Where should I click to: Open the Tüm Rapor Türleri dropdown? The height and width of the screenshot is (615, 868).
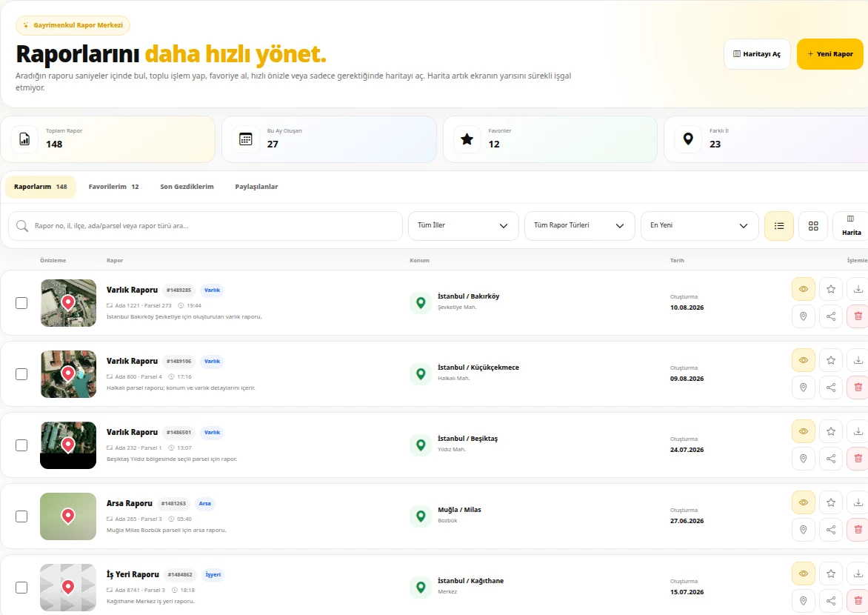pyautogui.click(x=580, y=225)
